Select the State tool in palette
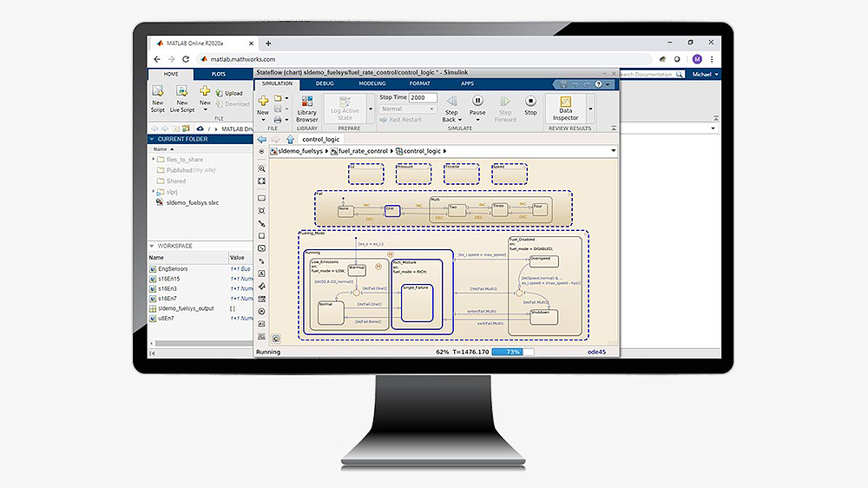 click(262, 198)
